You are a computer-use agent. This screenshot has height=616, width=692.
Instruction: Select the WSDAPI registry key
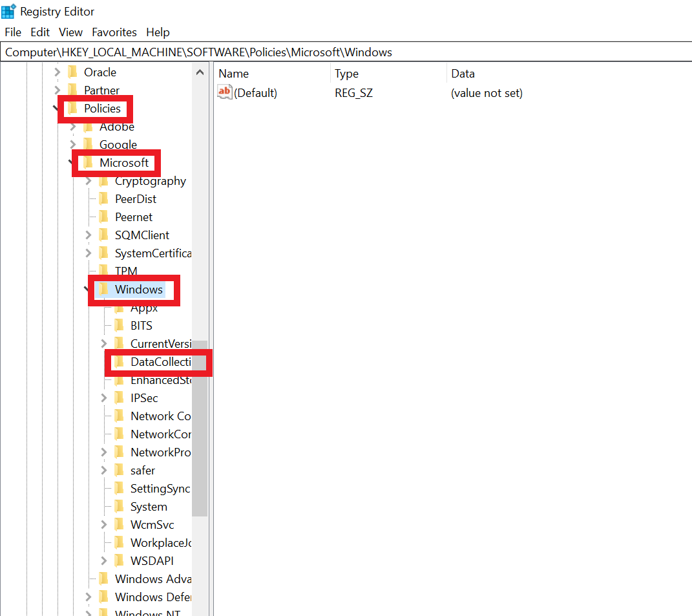[152, 560]
